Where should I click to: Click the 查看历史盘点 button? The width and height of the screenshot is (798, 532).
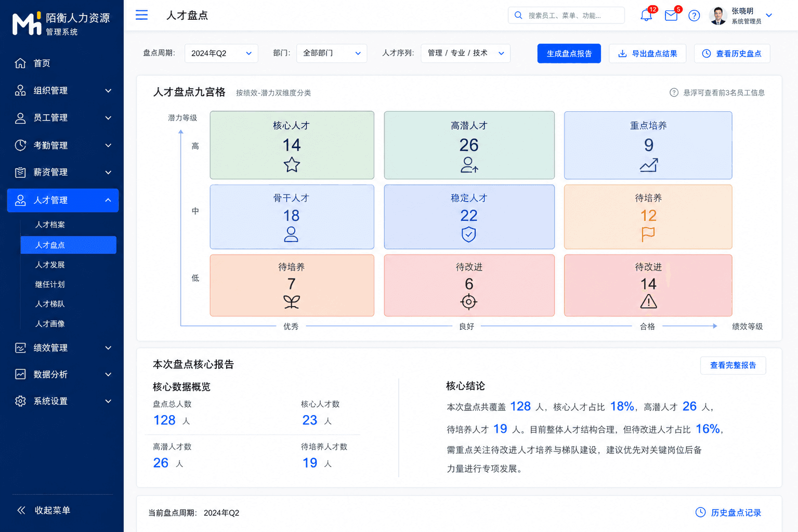[x=732, y=54]
